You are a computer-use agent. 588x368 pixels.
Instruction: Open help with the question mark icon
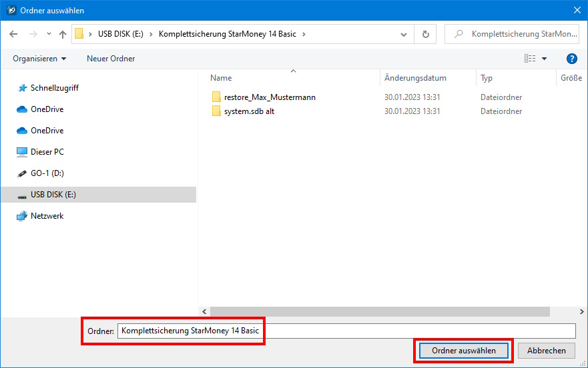(571, 59)
